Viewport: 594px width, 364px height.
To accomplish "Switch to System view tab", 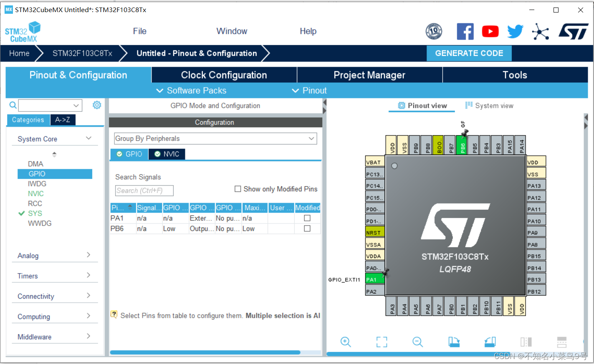I will 489,105.
